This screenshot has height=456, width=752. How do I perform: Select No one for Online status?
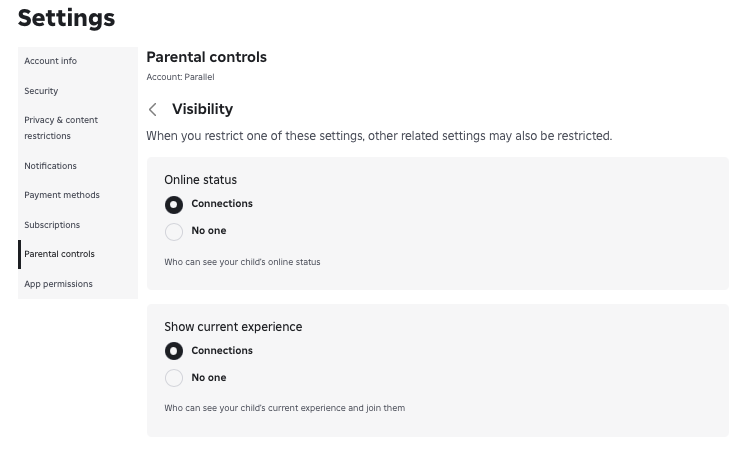click(174, 232)
